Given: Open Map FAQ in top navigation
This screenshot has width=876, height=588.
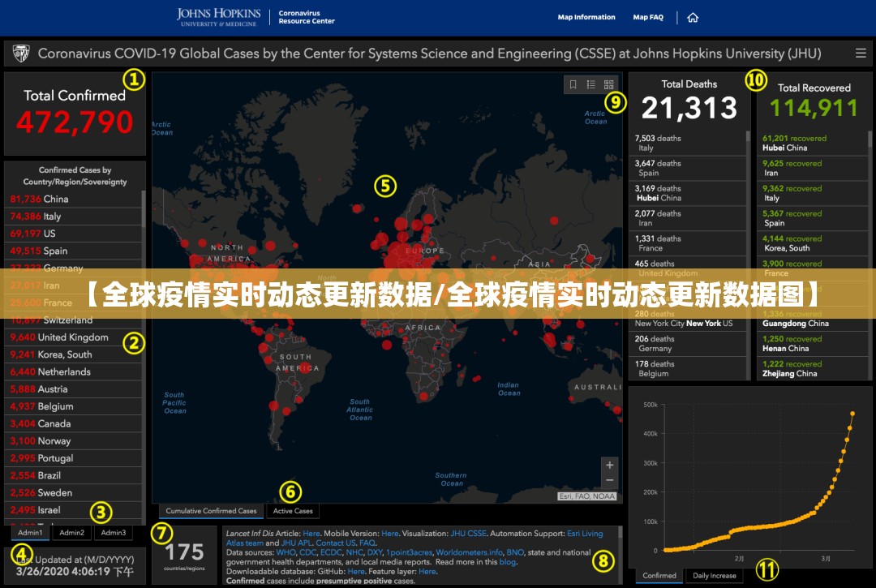Looking at the screenshot, I should (648, 17).
